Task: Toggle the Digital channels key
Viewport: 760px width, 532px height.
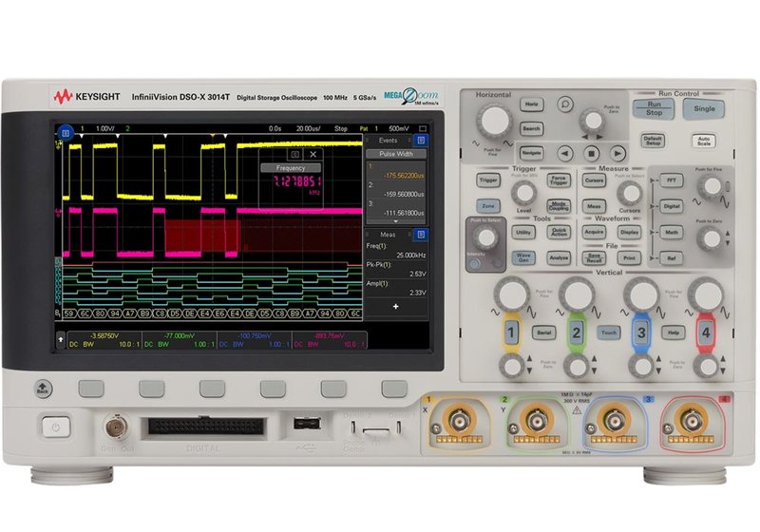Action: pos(672,206)
